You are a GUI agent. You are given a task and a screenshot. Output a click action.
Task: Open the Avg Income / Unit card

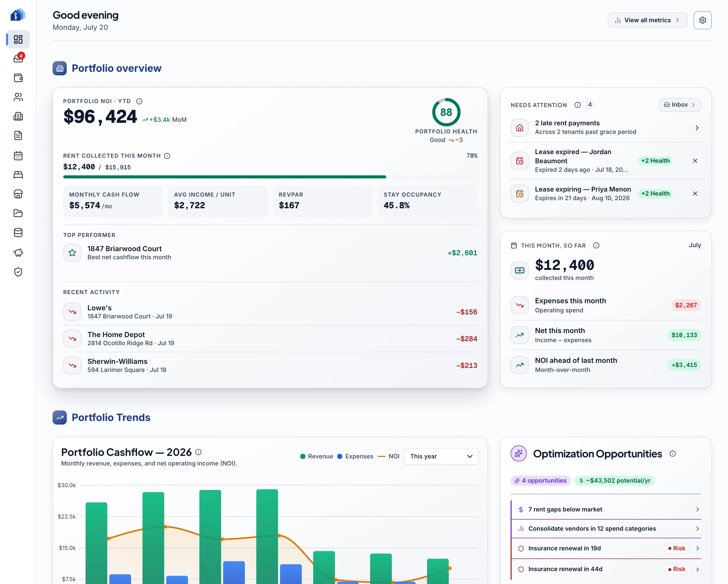[218, 201]
